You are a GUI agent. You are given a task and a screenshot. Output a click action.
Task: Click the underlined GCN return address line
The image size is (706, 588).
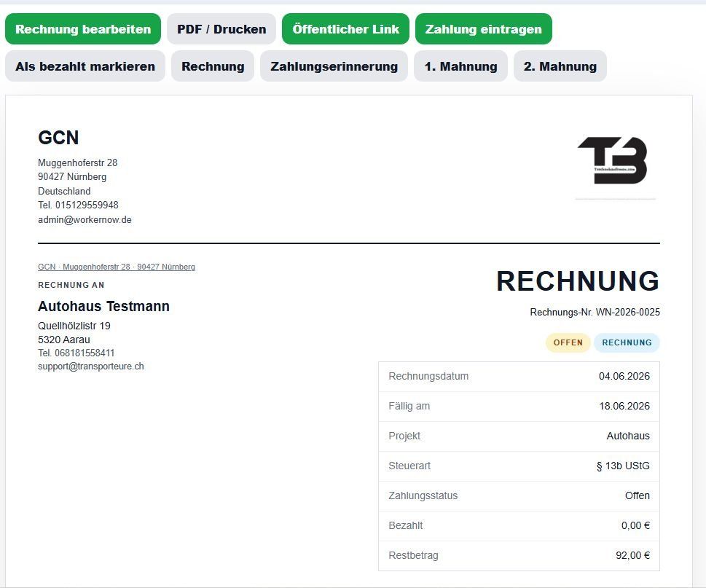click(x=117, y=267)
